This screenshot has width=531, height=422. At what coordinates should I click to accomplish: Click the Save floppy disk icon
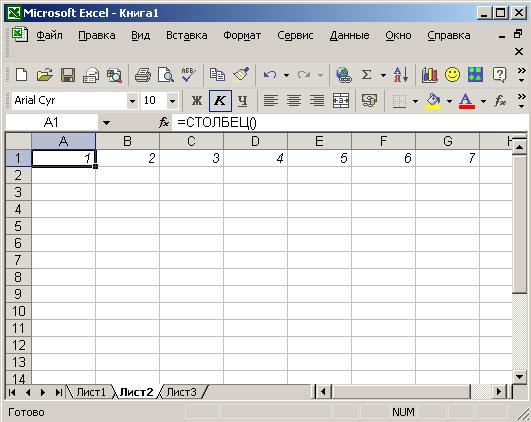(68, 75)
